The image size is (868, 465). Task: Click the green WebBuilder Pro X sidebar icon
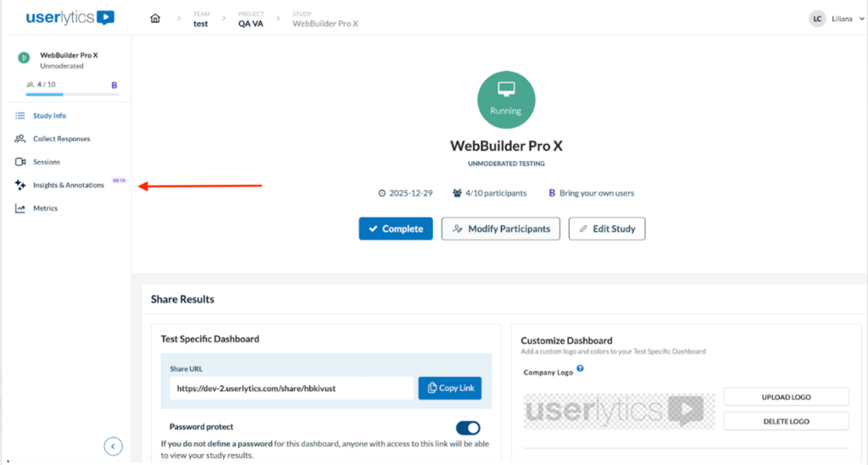click(x=25, y=58)
